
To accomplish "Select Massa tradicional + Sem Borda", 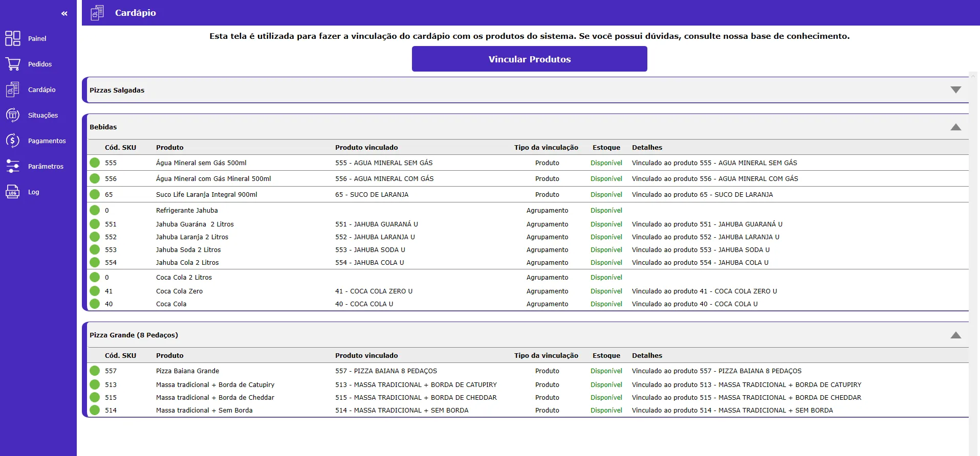I will [x=204, y=410].
